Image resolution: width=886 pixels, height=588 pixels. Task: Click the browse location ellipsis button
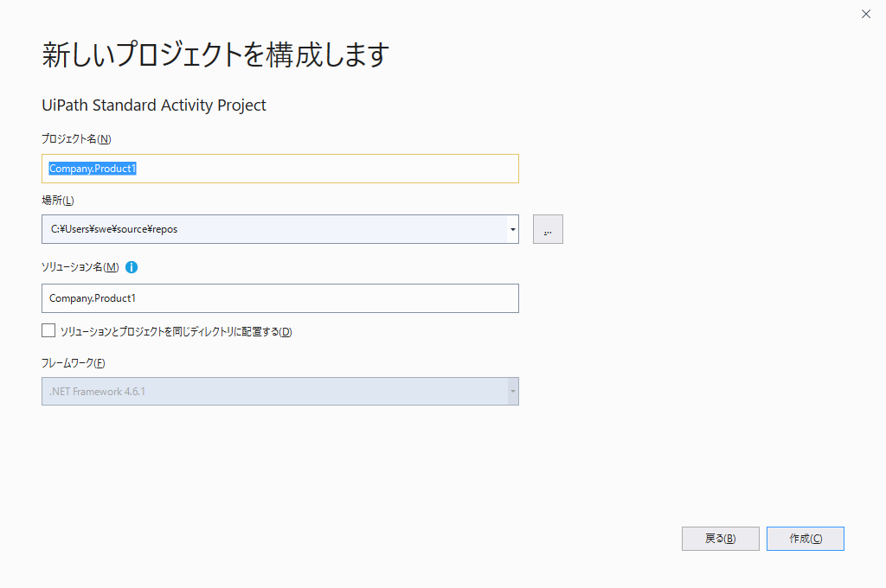548,229
